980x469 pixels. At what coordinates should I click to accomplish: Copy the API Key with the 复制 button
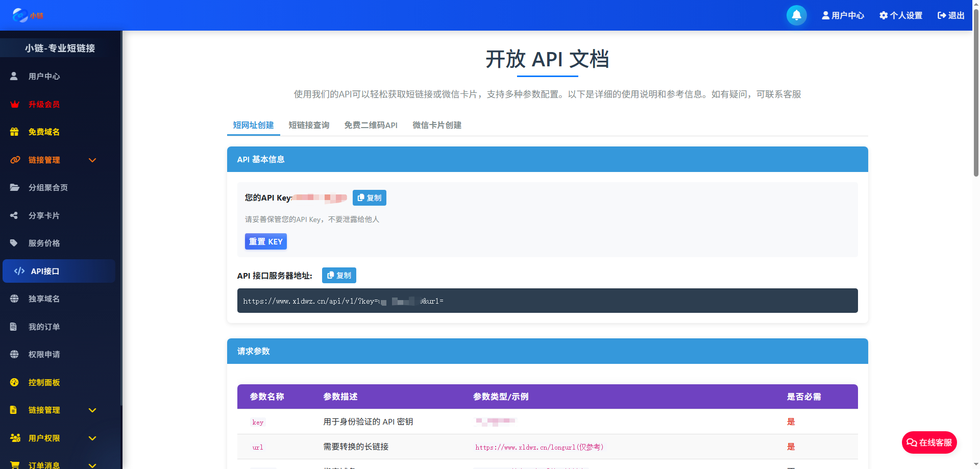point(369,198)
